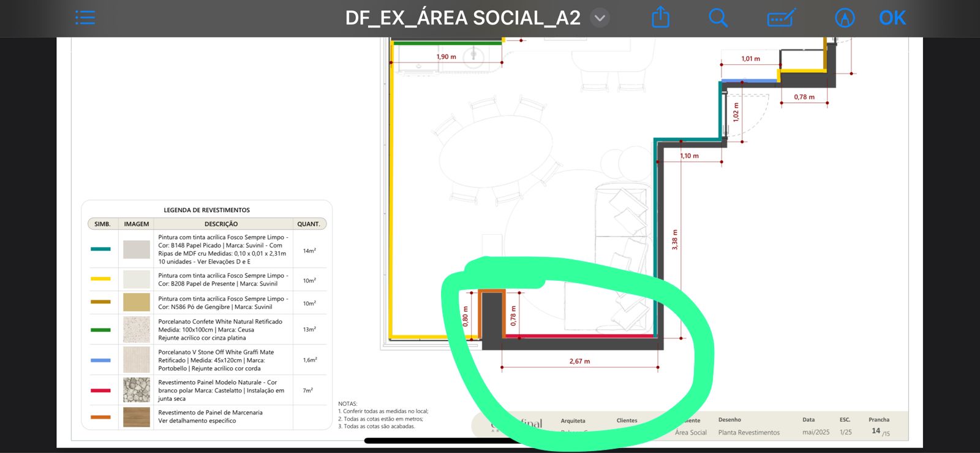This screenshot has width=980, height=453.
Task: Tap the Porcelanato Confete White speckled image
Action: pos(137,330)
